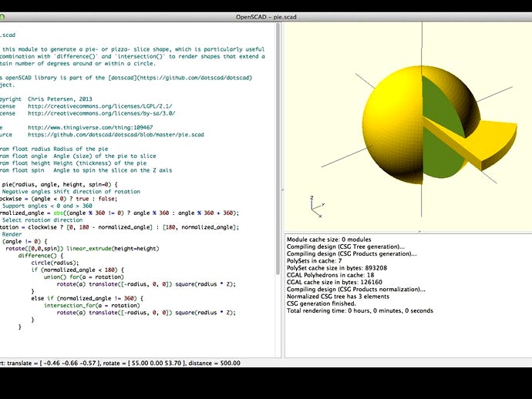Click 'Normalized CSG tree has 3 elements' line
Image resolution: width=532 pixels, height=399 pixels.
click(x=338, y=297)
